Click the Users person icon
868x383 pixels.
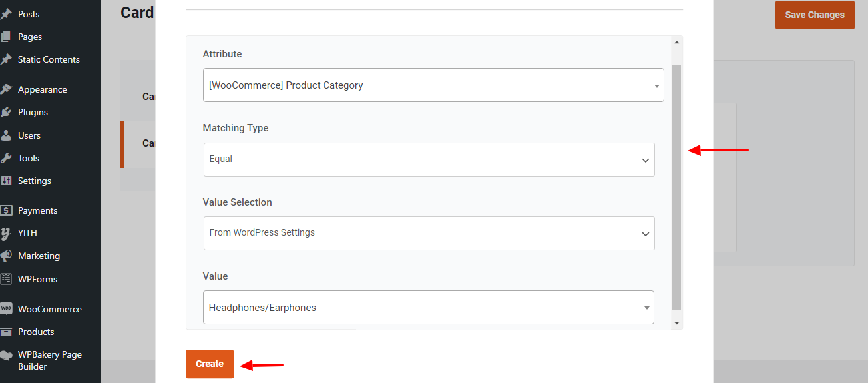point(7,135)
